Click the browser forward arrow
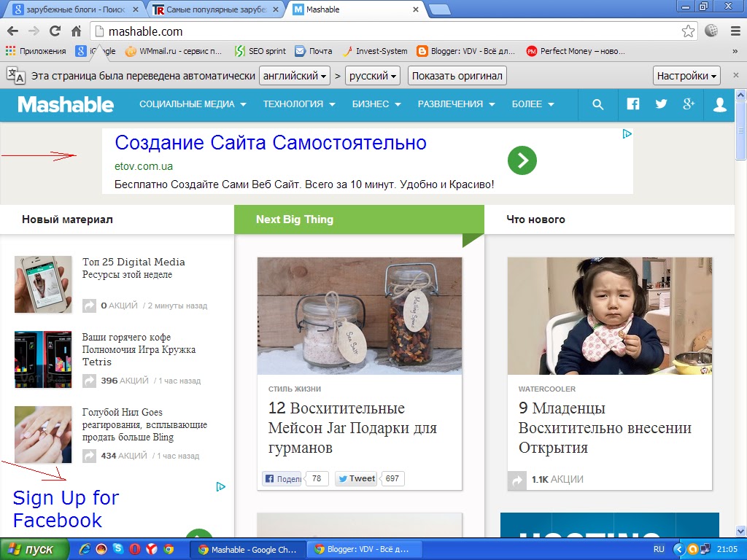 (x=34, y=31)
